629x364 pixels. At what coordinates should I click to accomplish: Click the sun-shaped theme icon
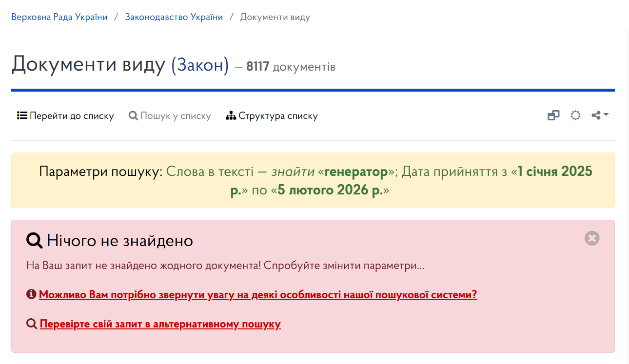pos(575,115)
